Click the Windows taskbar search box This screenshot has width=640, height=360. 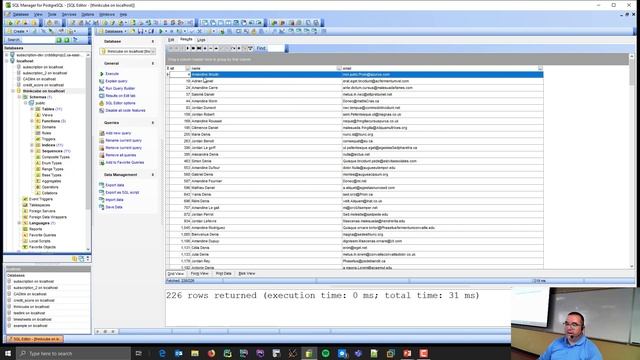click(73, 353)
